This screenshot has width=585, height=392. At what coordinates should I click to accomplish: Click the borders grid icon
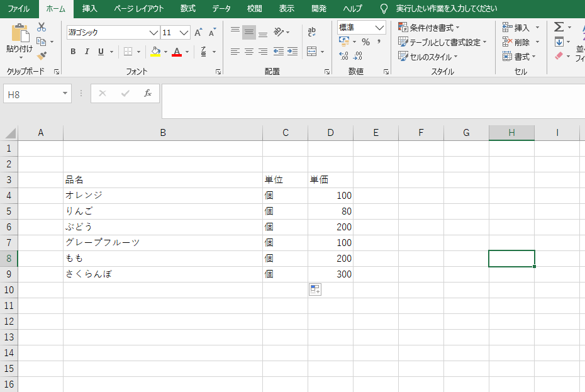pos(128,52)
